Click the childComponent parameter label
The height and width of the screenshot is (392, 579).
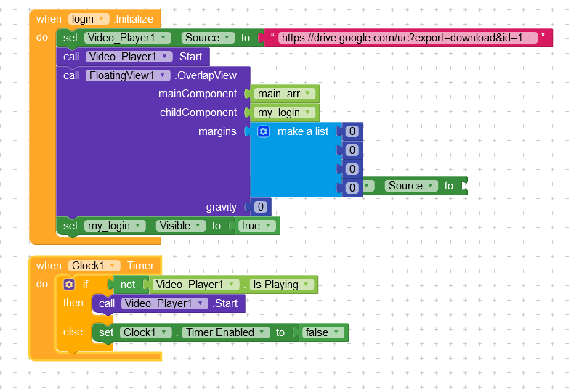tap(198, 113)
